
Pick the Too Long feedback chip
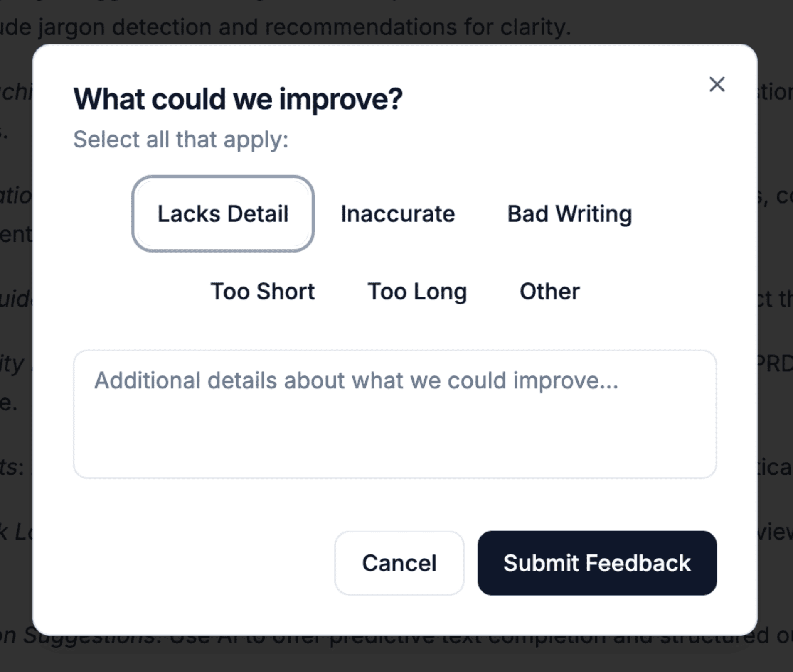[417, 291]
